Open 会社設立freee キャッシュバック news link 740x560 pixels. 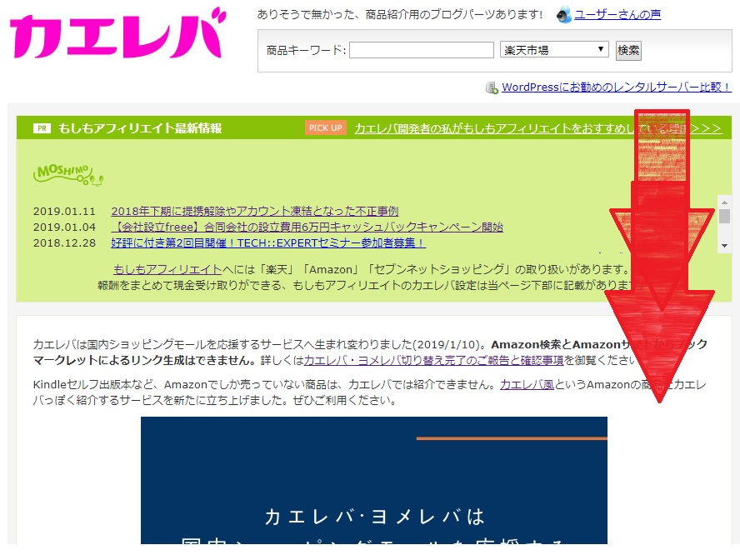tap(307, 227)
